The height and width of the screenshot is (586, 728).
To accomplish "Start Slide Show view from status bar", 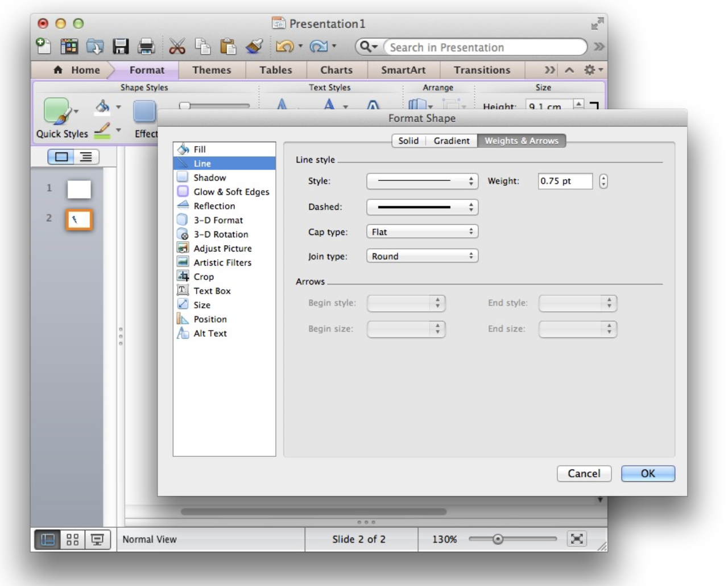I will coord(97,539).
